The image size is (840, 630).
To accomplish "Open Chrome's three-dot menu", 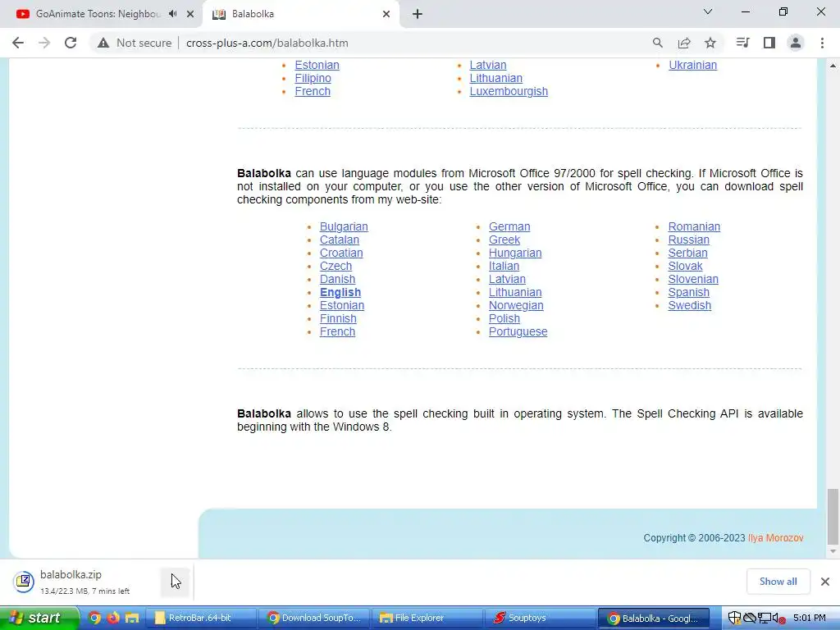I will (x=822, y=43).
